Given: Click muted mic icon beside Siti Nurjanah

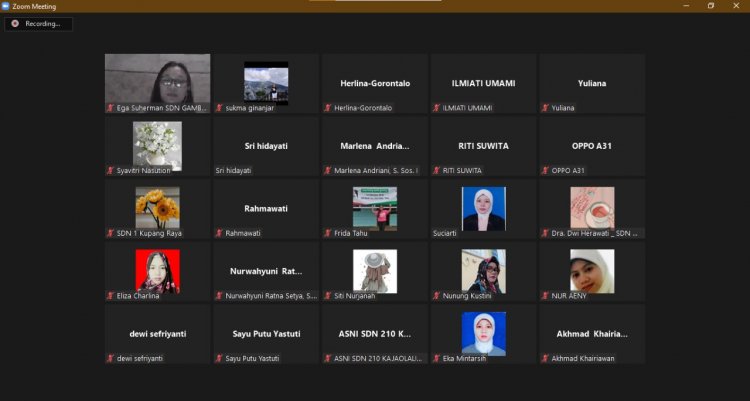Looking at the screenshot, I should [x=328, y=296].
